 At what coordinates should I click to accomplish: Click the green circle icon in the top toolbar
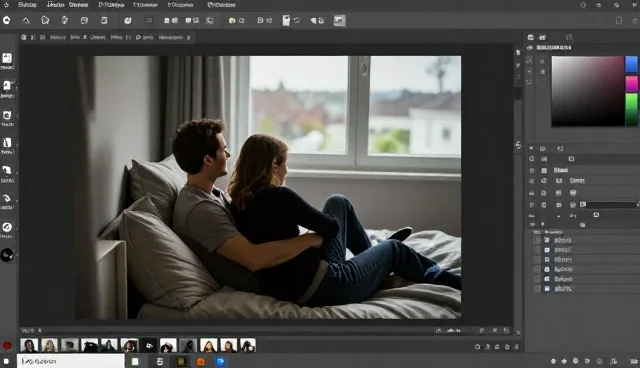232,20
